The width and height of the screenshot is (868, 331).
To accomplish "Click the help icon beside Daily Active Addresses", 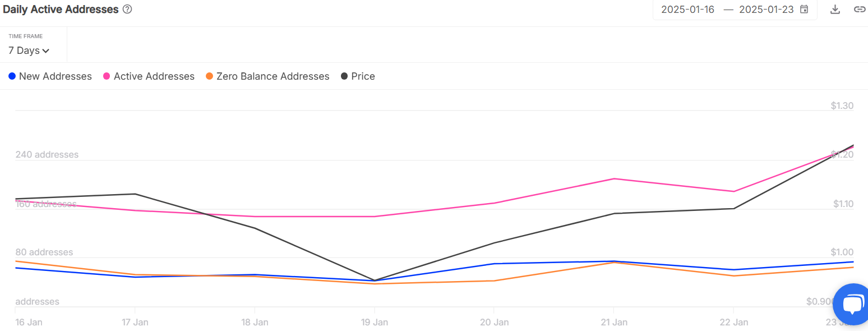I will point(127,10).
